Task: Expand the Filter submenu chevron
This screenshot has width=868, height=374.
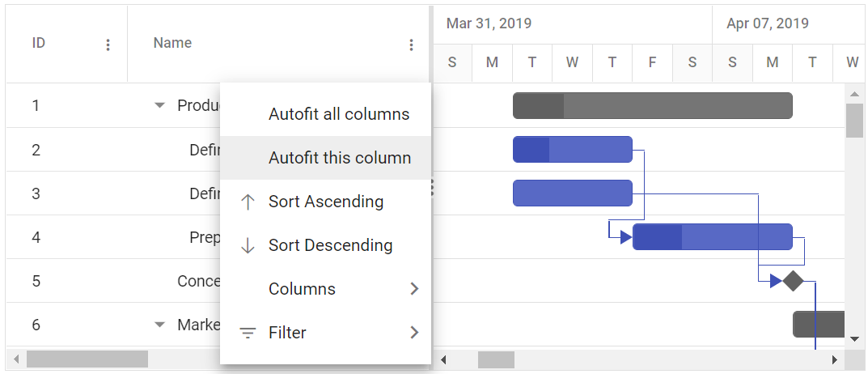Action: (x=414, y=333)
